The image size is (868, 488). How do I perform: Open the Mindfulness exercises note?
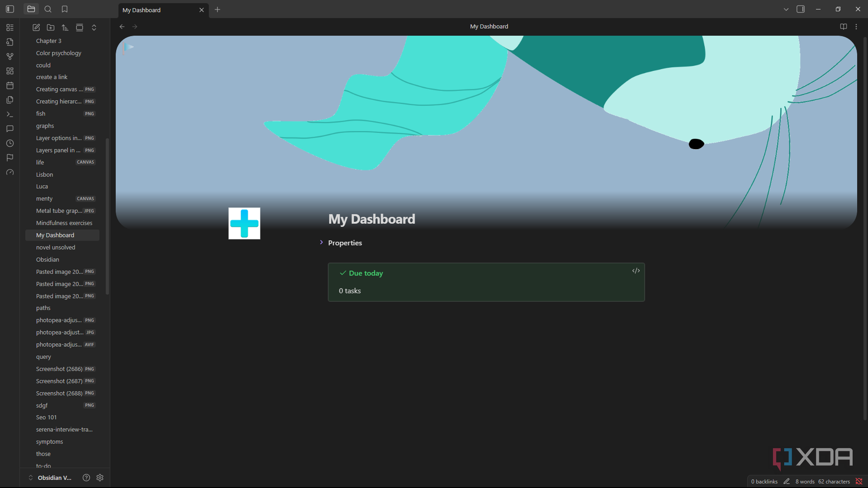coord(62,223)
